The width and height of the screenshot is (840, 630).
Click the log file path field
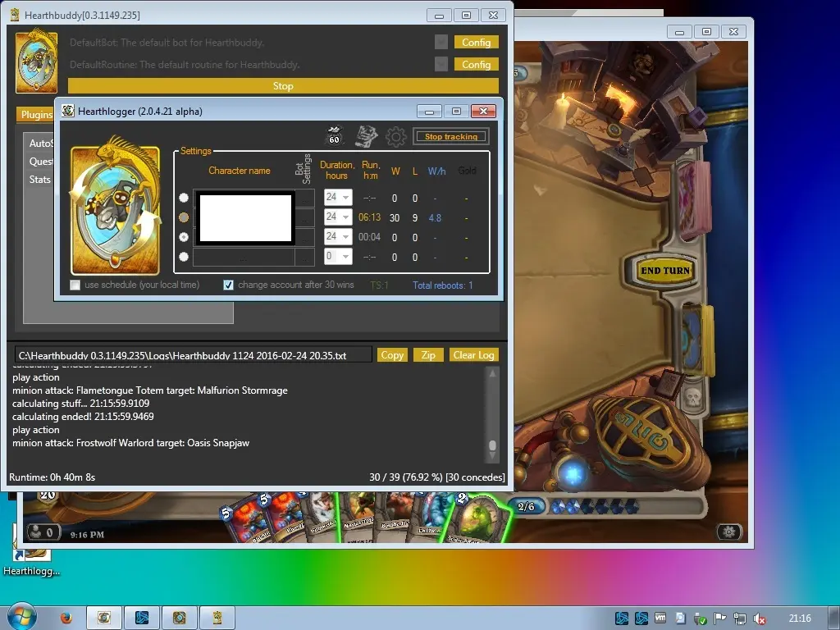click(x=193, y=354)
